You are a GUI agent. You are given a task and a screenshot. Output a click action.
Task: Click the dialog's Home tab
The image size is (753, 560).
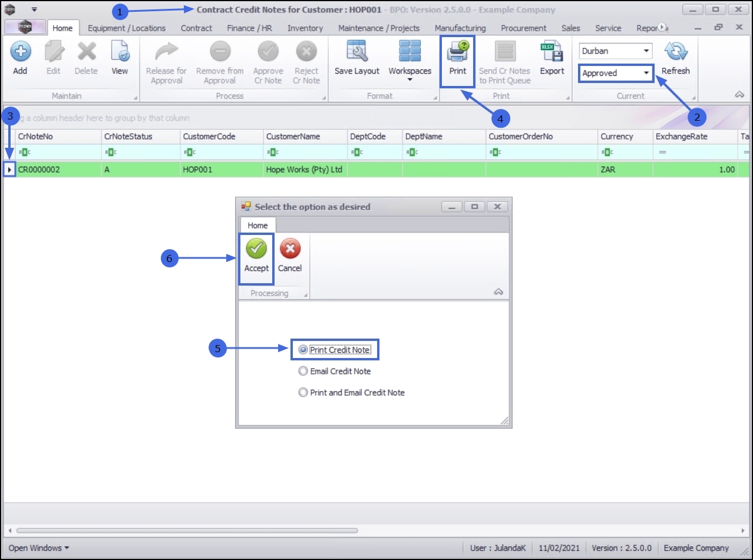pos(257,225)
